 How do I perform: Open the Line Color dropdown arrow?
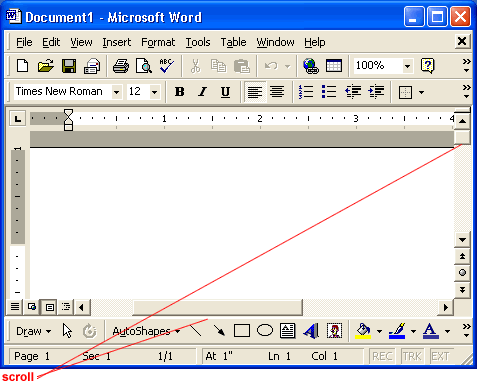click(x=413, y=331)
